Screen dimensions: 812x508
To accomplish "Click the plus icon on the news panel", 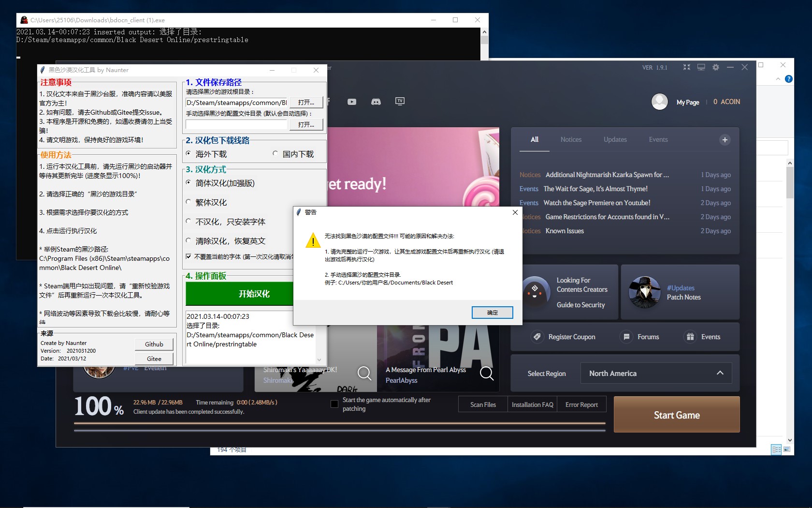I will pos(725,139).
